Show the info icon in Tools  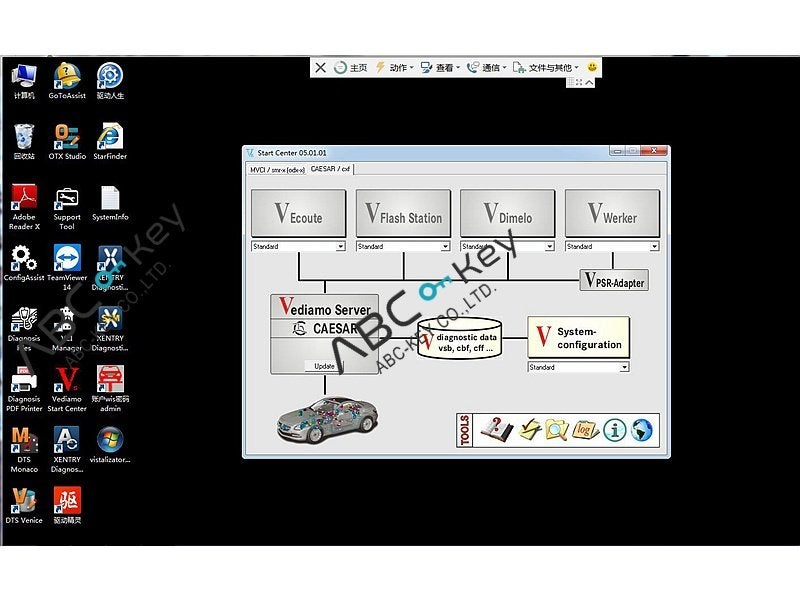coord(614,430)
